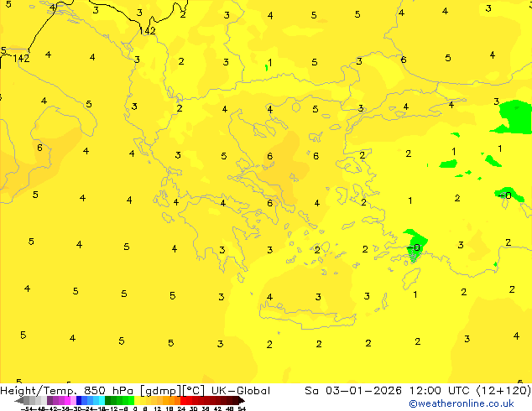Open the weatheronline.co.uk link
Image resolution: width=532 pixels, height=411 pixels.
(462, 403)
